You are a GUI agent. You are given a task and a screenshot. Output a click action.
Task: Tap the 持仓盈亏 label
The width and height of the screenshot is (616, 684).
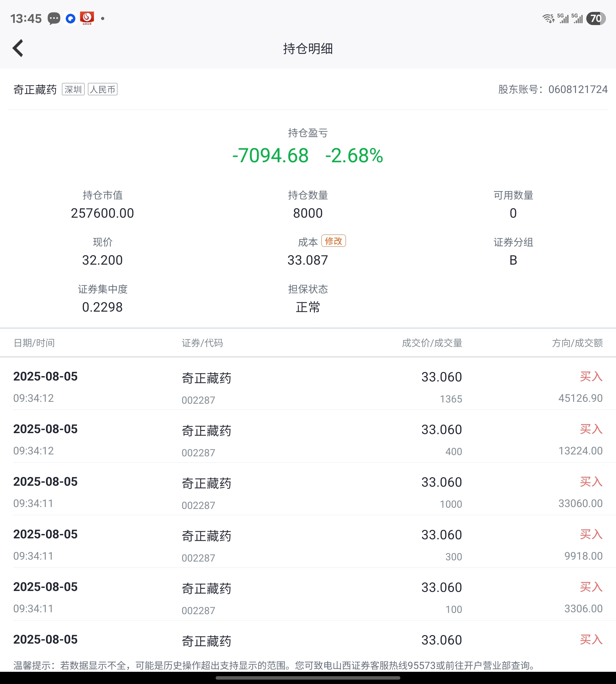pyautogui.click(x=308, y=133)
